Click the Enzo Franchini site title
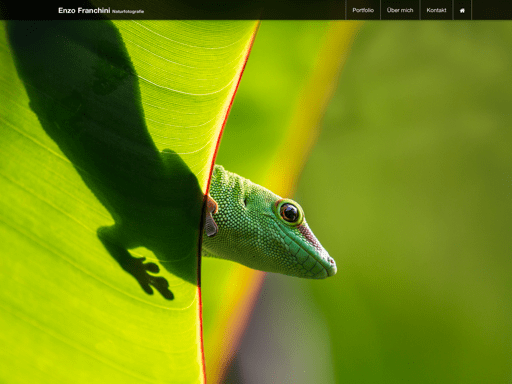Screen dimensions: 512x384 click(84, 10)
